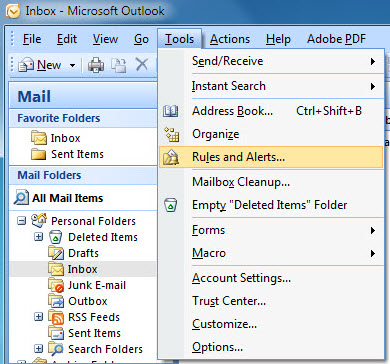Click the Empty Deleted Items trash icon
This screenshot has height=364, width=390.
tap(170, 205)
